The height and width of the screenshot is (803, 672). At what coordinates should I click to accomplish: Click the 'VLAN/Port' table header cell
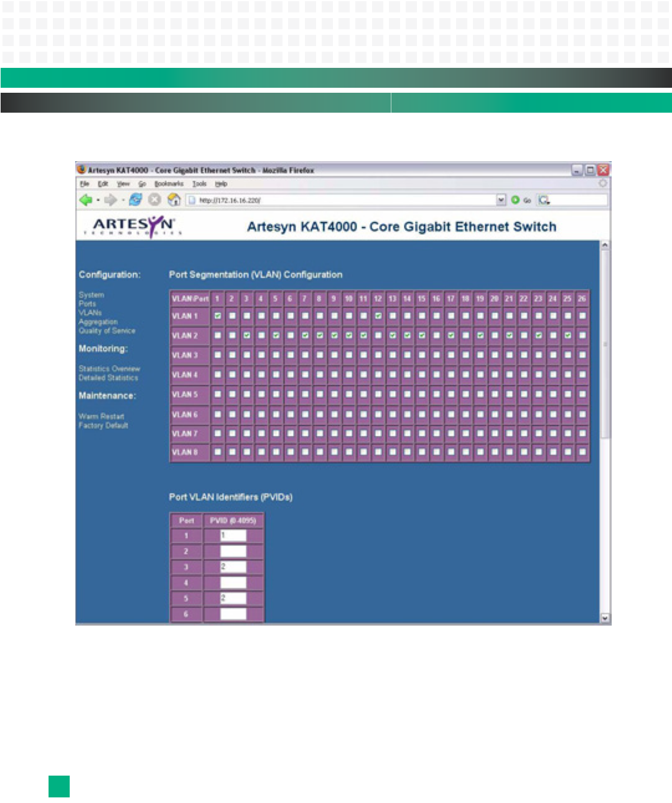pyautogui.click(x=190, y=299)
